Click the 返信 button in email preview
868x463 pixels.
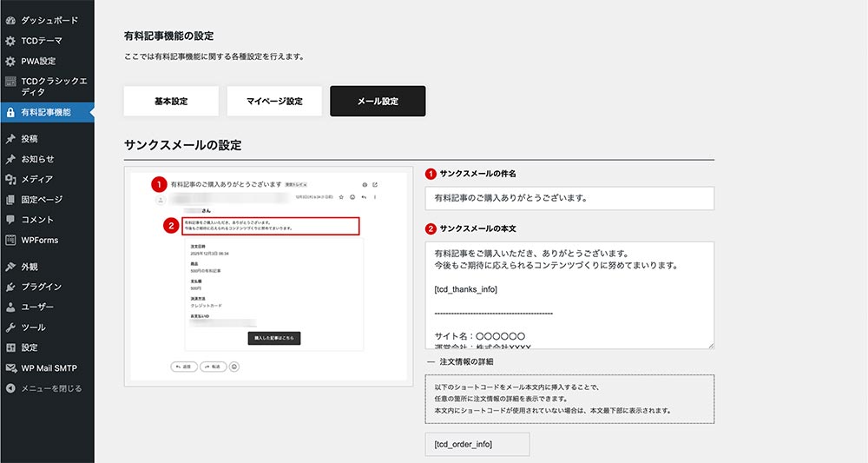click(184, 367)
